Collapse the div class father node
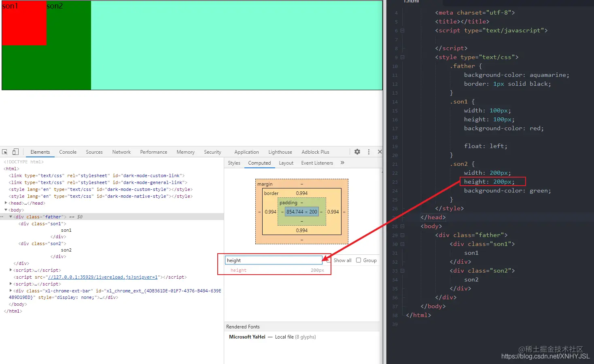This screenshot has height=364, width=594. coord(11,217)
